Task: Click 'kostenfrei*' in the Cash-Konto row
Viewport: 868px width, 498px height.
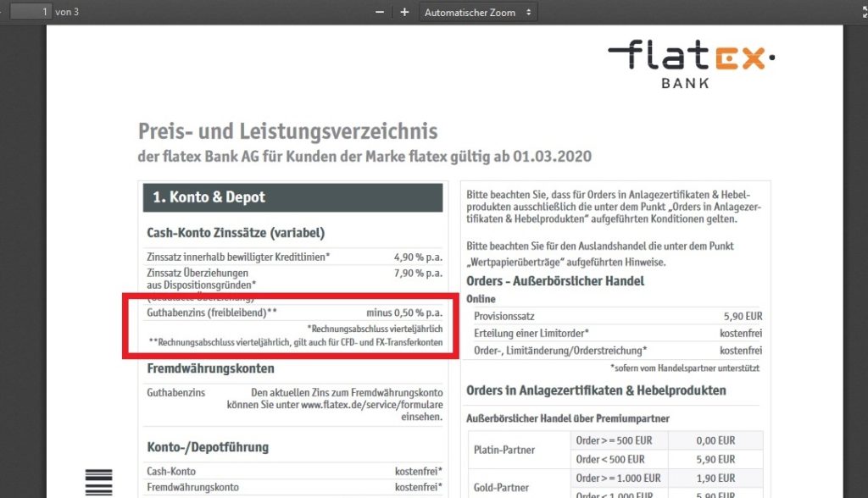Action: 419,472
